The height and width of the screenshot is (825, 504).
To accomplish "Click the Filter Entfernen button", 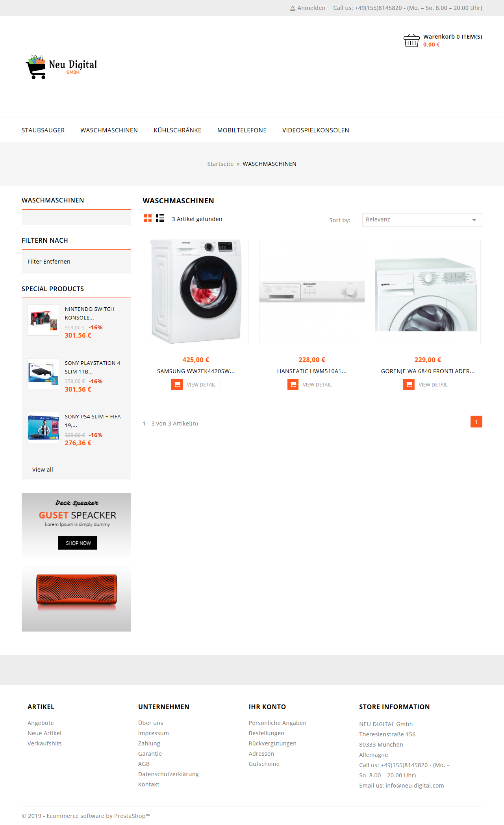I will (49, 262).
